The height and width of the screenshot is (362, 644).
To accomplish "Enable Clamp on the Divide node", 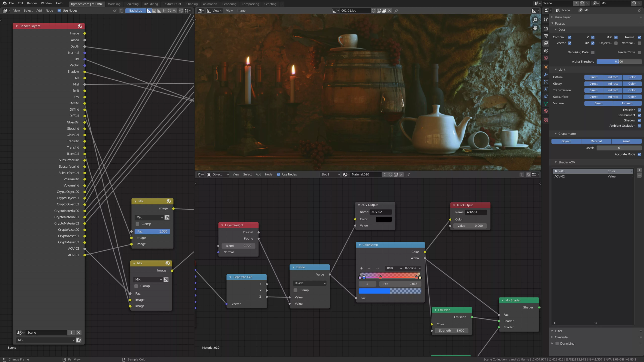I will pyautogui.click(x=295, y=290).
